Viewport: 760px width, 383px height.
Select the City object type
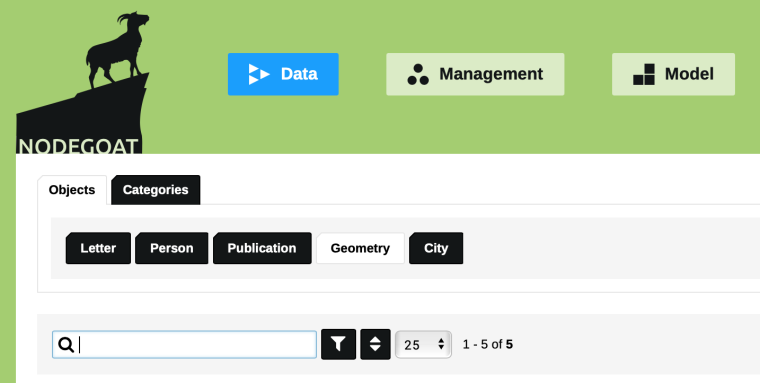point(436,248)
